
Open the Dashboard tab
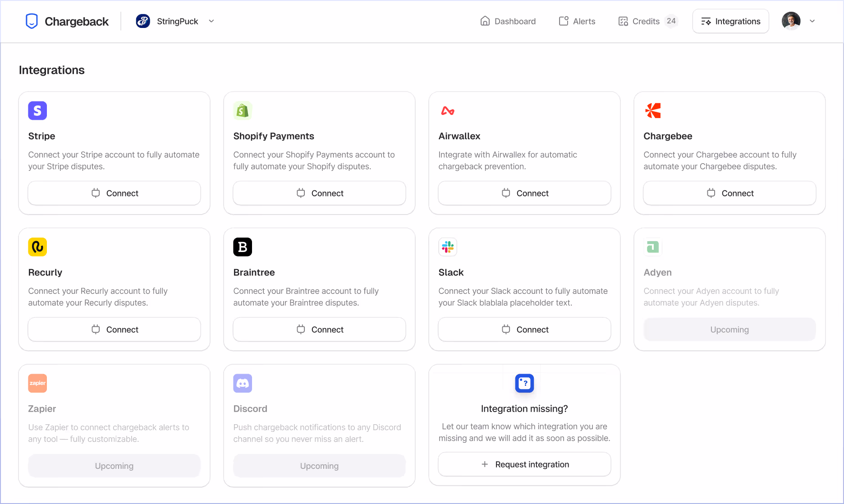pyautogui.click(x=508, y=21)
